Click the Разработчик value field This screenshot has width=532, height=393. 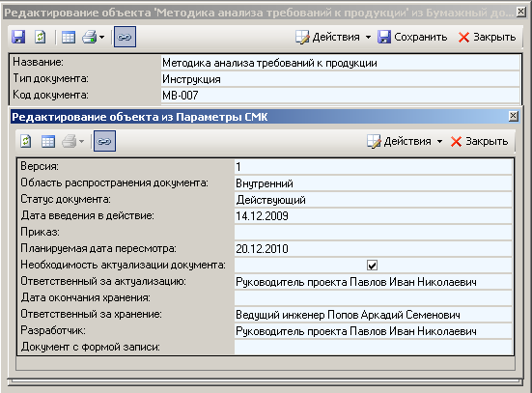[374, 331]
